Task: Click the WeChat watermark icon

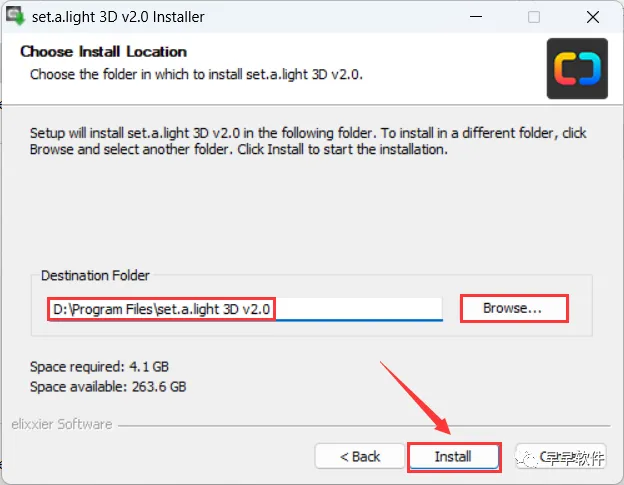Action: [x=526, y=459]
